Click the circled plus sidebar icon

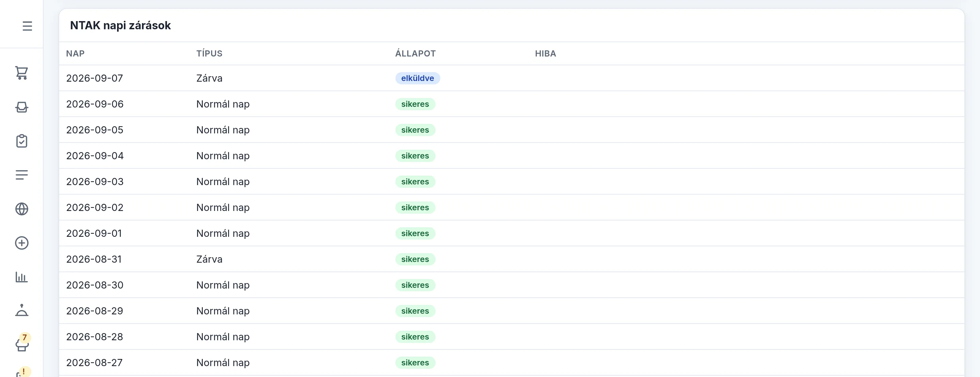22,243
